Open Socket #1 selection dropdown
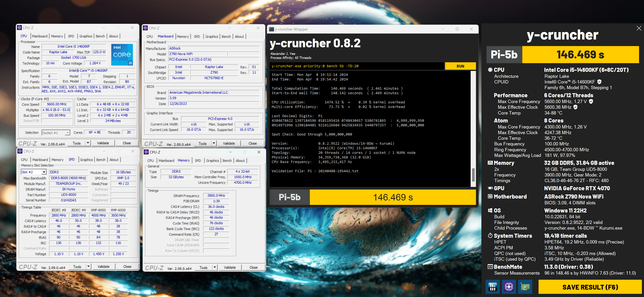The width and height of the screenshot is (644, 297). [67, 133]
